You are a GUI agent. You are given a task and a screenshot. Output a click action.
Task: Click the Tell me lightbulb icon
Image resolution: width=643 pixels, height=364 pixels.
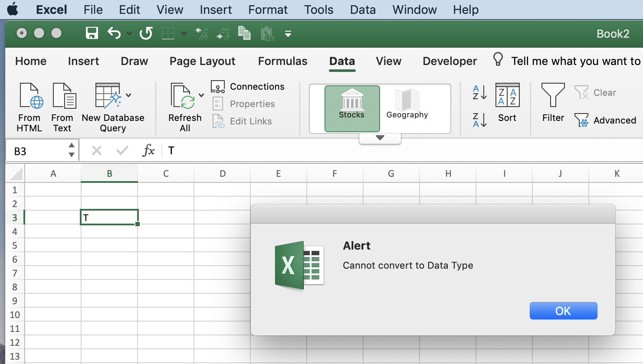tap(498, 60)
